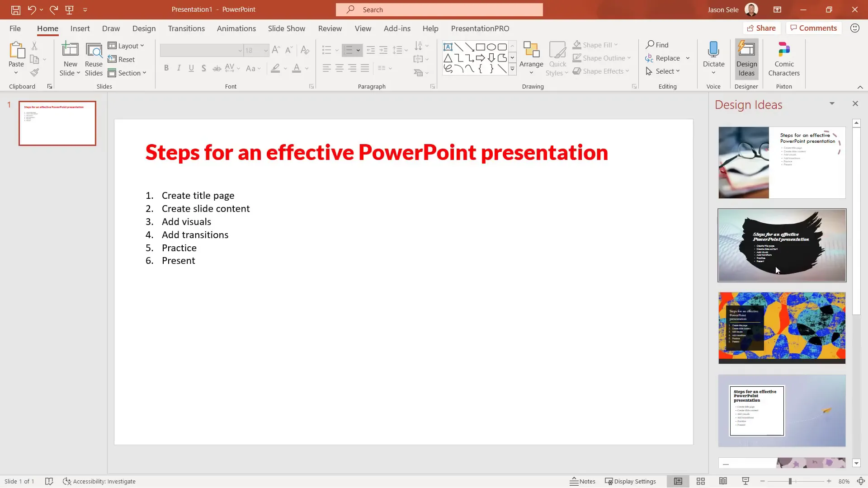Viewport: 868px width, 488px height.
Task: Open Design Ideas pane options arrow
Action: coord(832,103)
